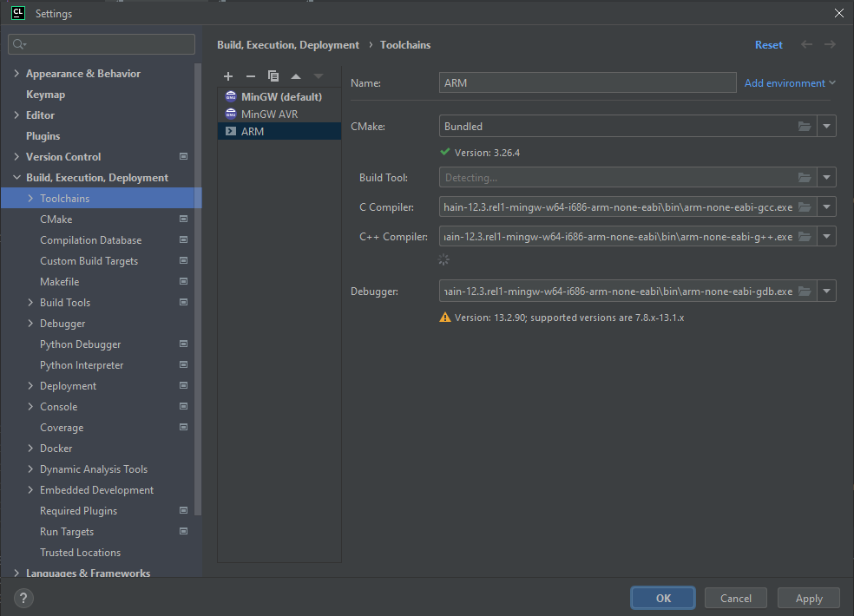Viewport: 854px width, 616px height.
Task: Expand the Editor section
Action: pos(16,115)
